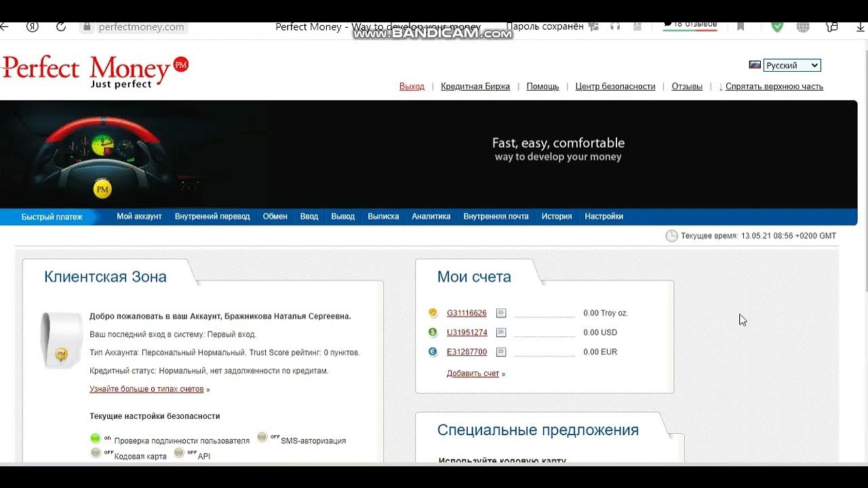Open the Русский language dropdown
Viewport: 868px width, 488px height.
click(792, 65)
